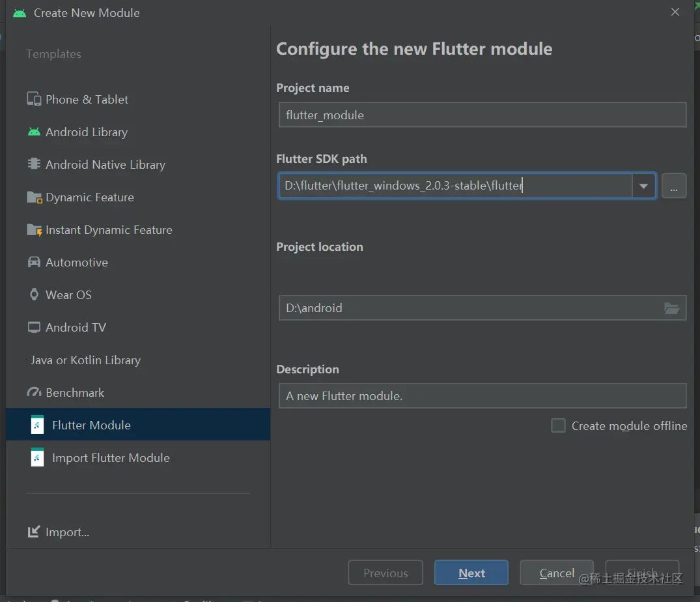The image size is (700, 602).
Task: Select the Import Flutter Module template
Action: pyautogui.click(x=111, y=457)
